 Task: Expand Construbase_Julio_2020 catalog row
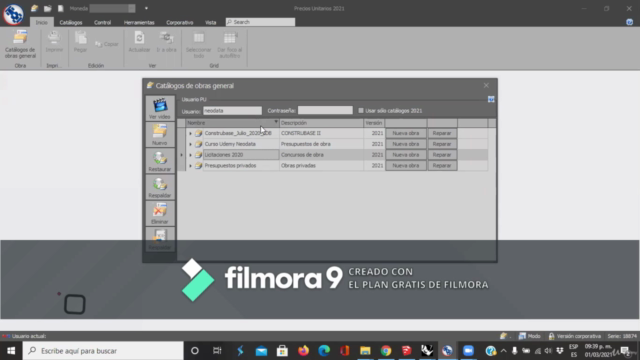[x=190, y=133]
